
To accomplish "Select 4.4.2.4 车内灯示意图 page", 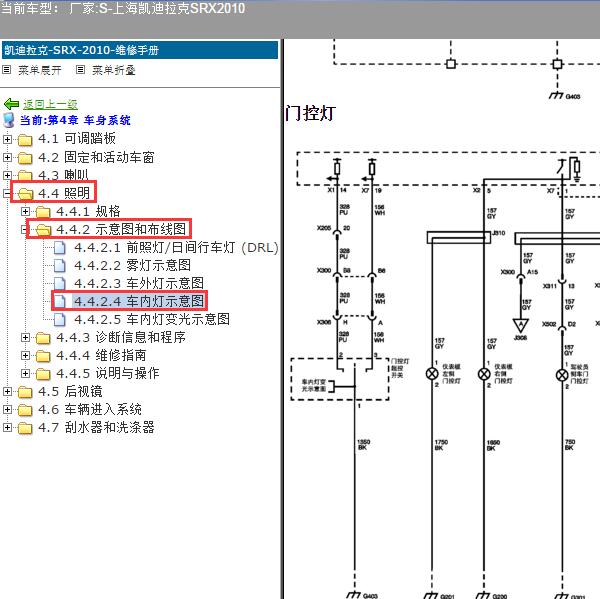I will (x=139, y=301).
